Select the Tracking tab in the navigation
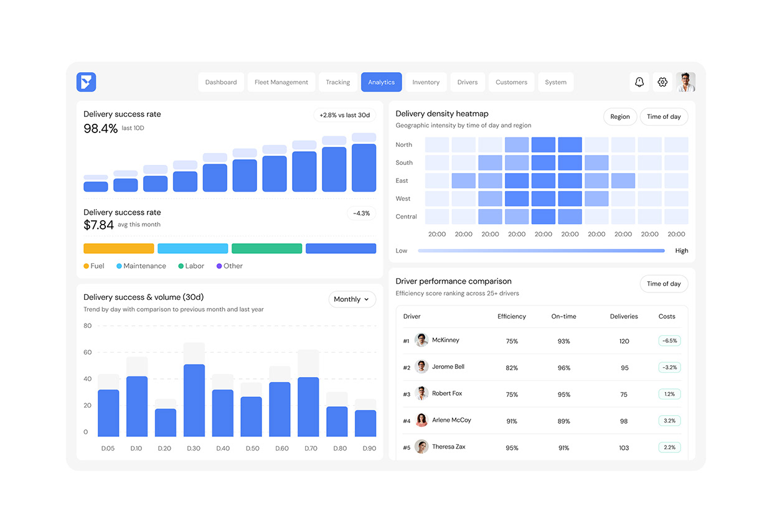Image resolution: width=772 pixels, height=532 pixels. point(337,82)
